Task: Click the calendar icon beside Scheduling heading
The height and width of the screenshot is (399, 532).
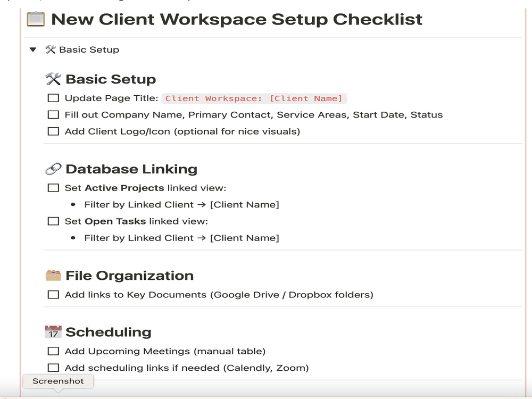Action: click(x=53, y=332)
